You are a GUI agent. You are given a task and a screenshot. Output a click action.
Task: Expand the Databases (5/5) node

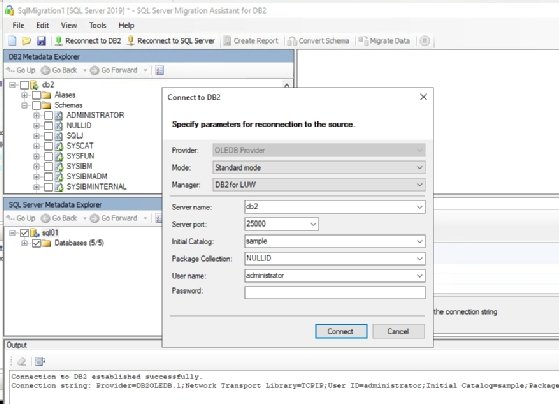24,243
